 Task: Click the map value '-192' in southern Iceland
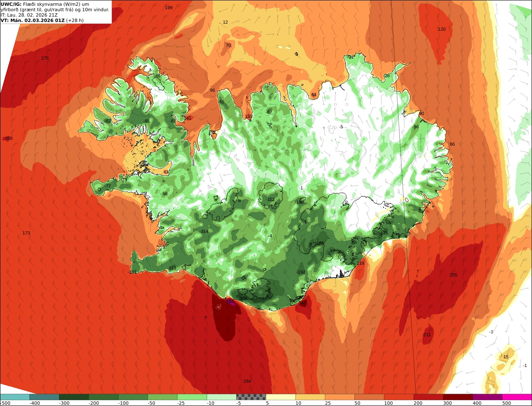point(300,272)
